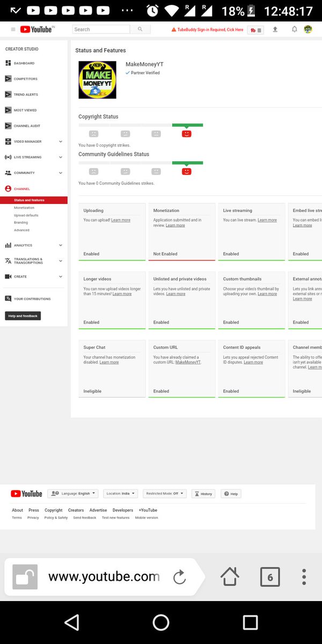Click first grey face in Copyright Status
The image size is (322, 644).
(93, 134)
